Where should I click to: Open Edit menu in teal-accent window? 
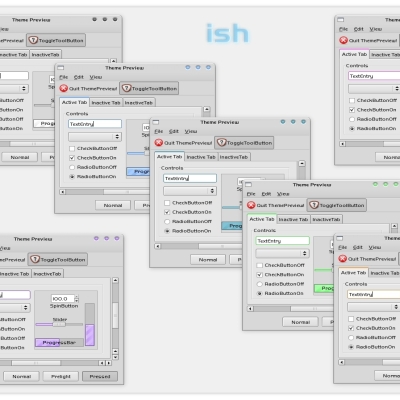pos(174,131)
